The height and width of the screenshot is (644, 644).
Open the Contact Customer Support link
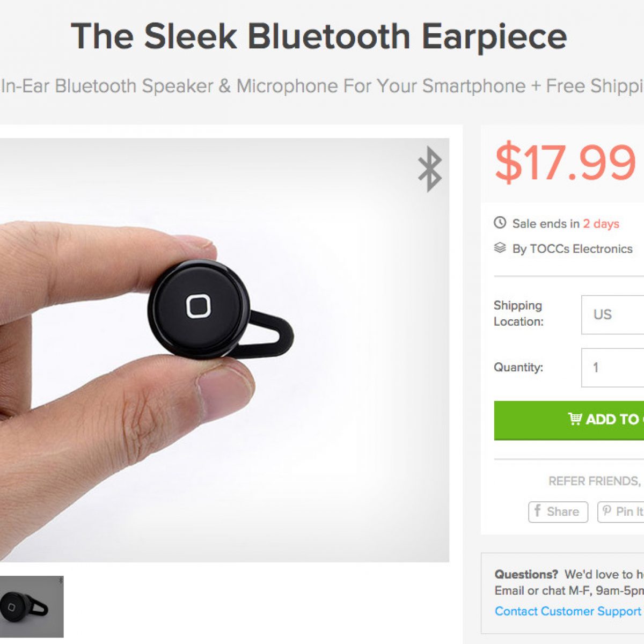(568, 611)
